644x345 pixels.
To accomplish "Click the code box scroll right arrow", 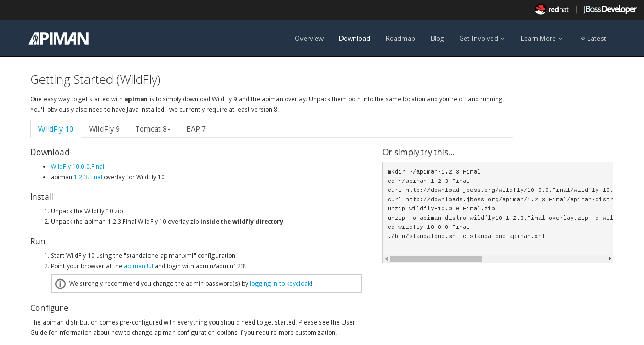I will click(609, 259).
